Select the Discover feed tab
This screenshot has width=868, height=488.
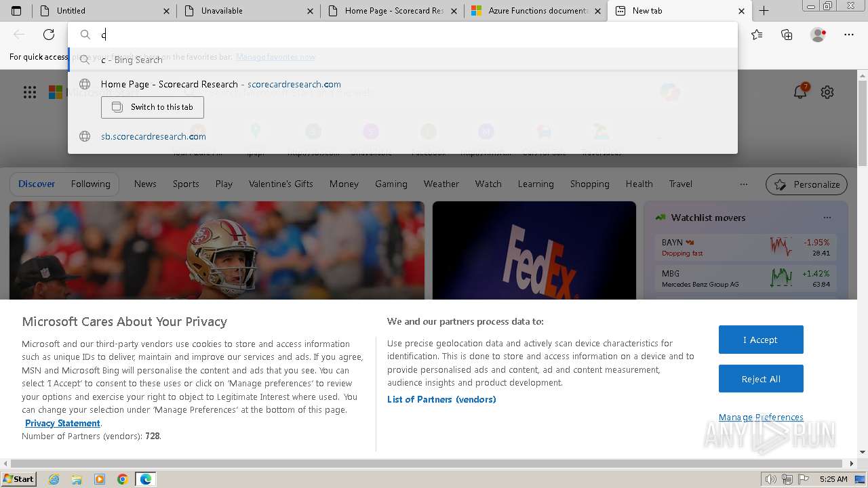pyautogui.click(x=37, y=184)
